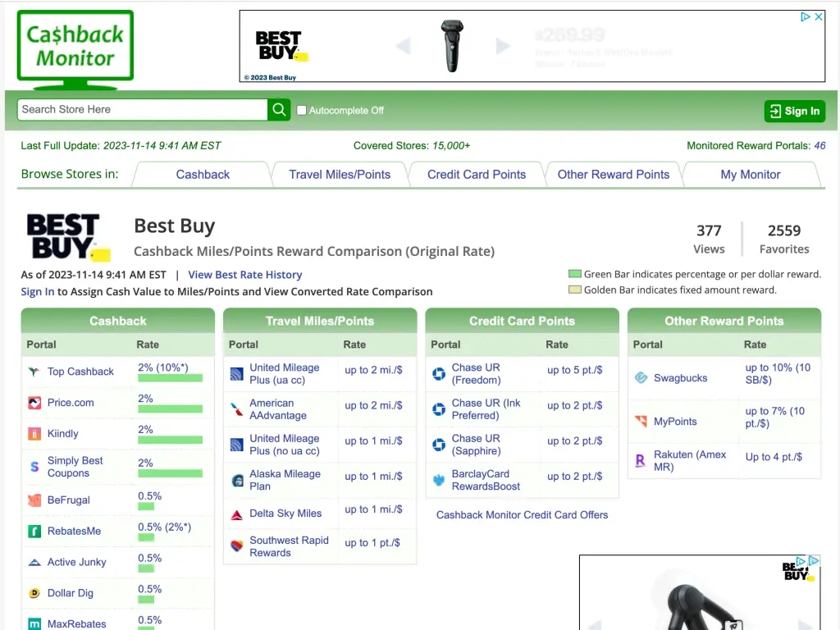The width and height of the screenshot is (840, 630).
Task: Toggle the Autocomplete Off checkbox
Action: 302,111
